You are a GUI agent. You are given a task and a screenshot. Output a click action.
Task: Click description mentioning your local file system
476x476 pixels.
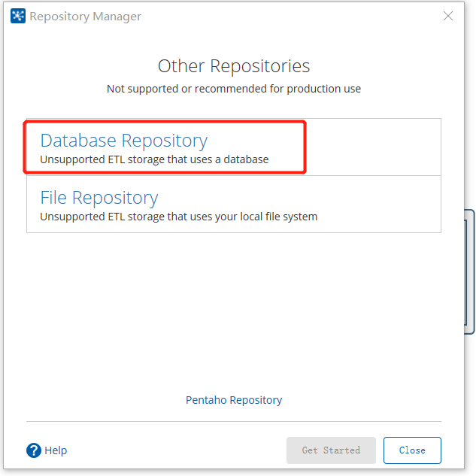[x=178, y=217]
